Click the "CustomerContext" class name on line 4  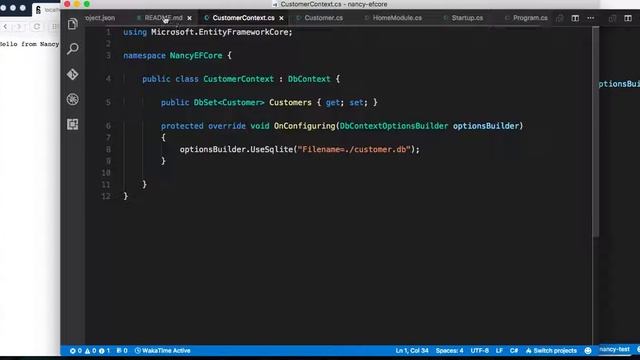pos(238,79)
